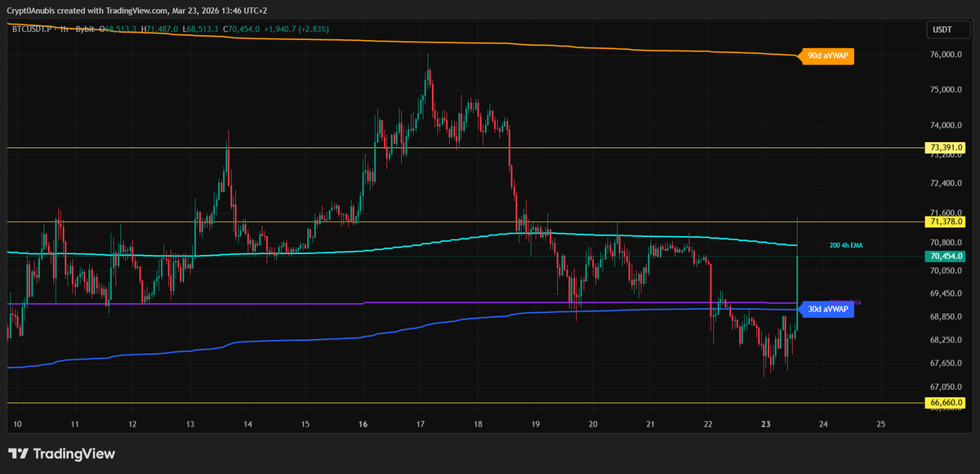Click the 68,850.0 price axis value
980x474 pixels.
(x=946, y=316)
